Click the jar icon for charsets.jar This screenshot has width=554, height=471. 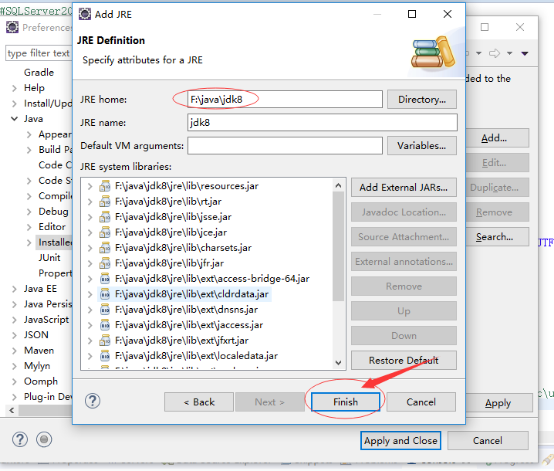105,248
